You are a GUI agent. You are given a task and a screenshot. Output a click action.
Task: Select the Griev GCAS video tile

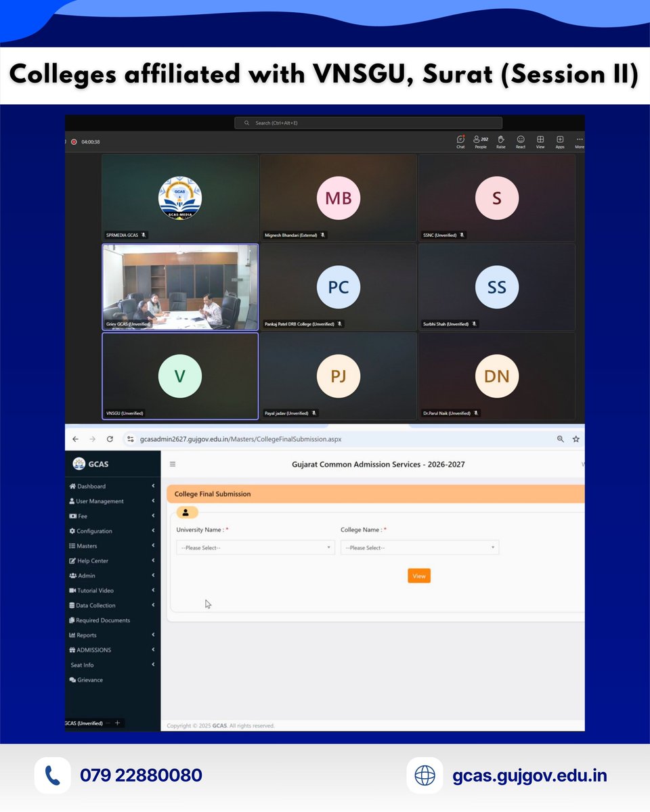pyautogui.click(x=180, y=287)
